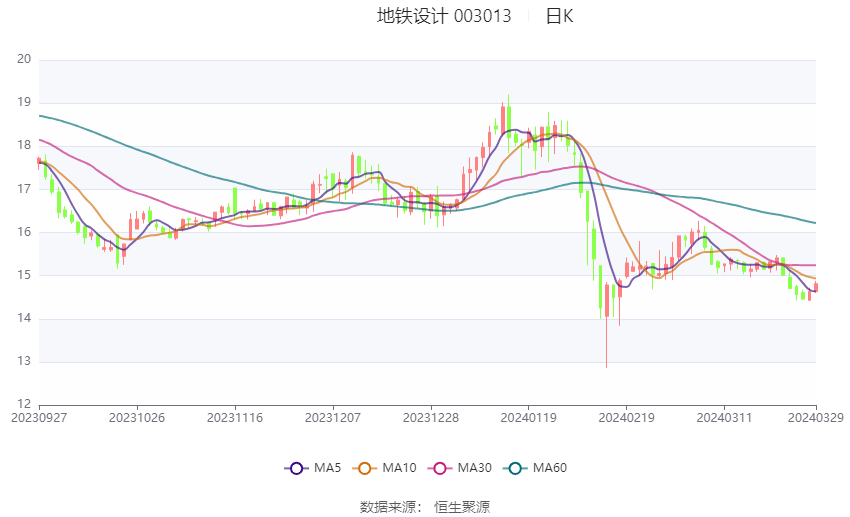Toggle the MA30 legend marker
The width and height of the screenshot is (850, 517).
440,468
